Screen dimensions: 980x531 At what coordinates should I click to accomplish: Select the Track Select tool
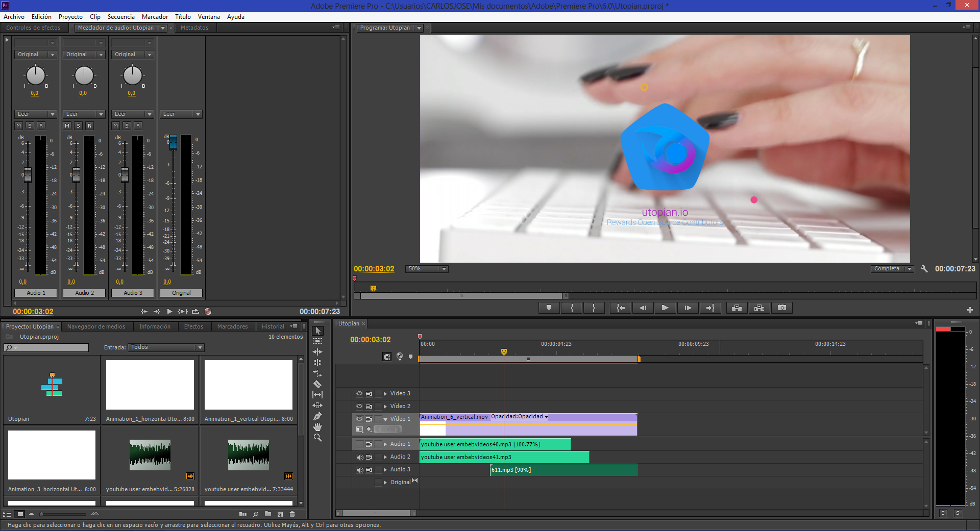pos(317,341)
